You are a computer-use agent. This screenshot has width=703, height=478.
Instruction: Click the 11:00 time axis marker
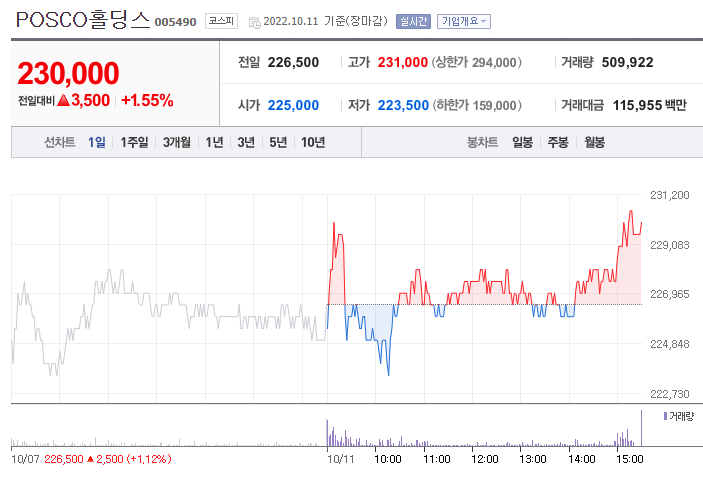point(437,459)
